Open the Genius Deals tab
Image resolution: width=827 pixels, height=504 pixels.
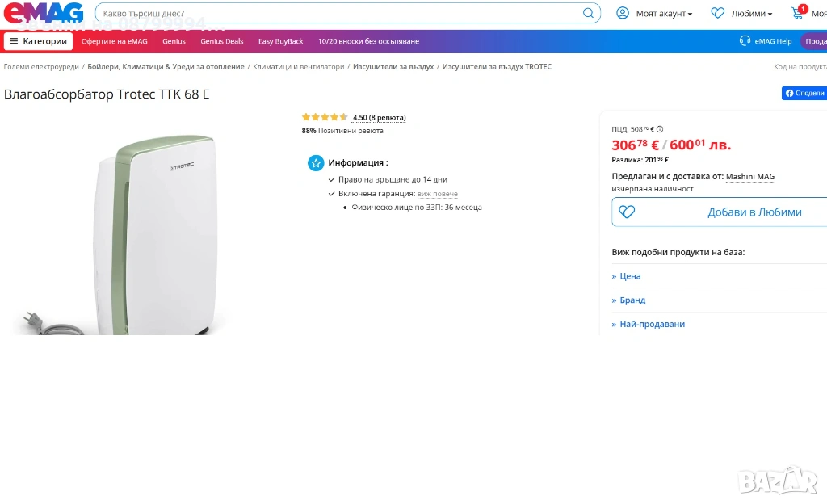point(222,41)
